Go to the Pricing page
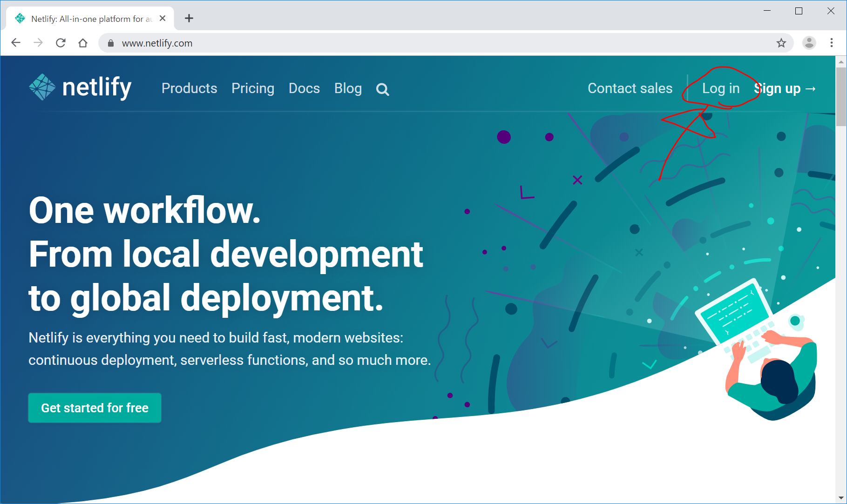Image resolution: width=847 pixels, height=504 pixels. 253,88
